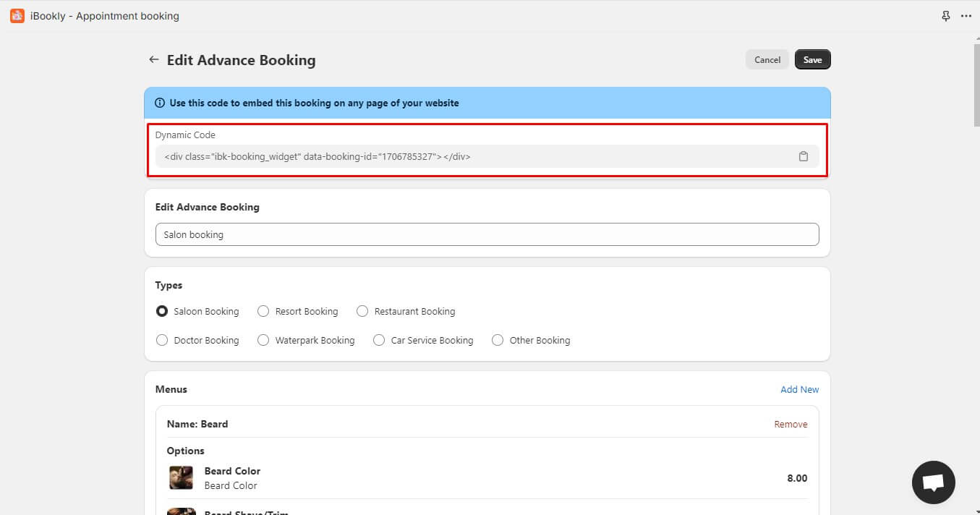The width and height of the screenshot is (980, 515).
Task: Select Waterpark Booking option
Action: click(x=263, y=340)
